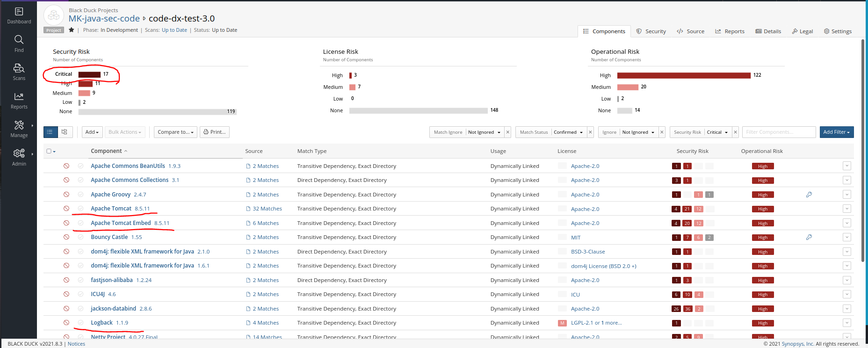This screenshot has width=868, height=348.
Task: Click the project cube icon
Action: coord(54,15)
